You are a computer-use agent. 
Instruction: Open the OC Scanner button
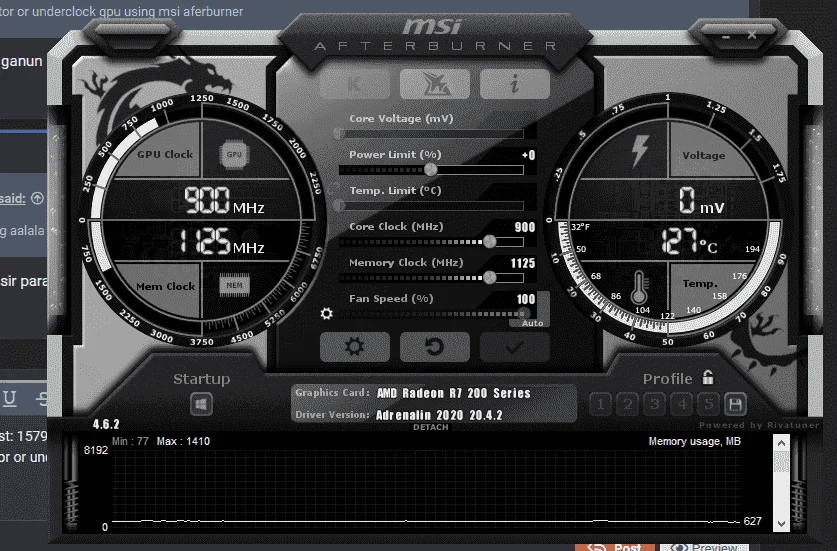435,84
